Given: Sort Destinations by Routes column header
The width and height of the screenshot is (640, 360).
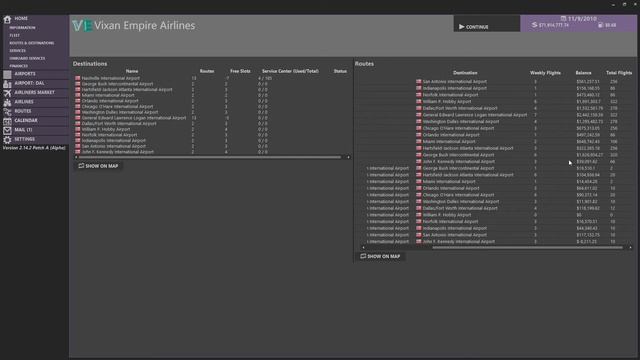Looking at the screenshot, I should [x=207, y=71].
